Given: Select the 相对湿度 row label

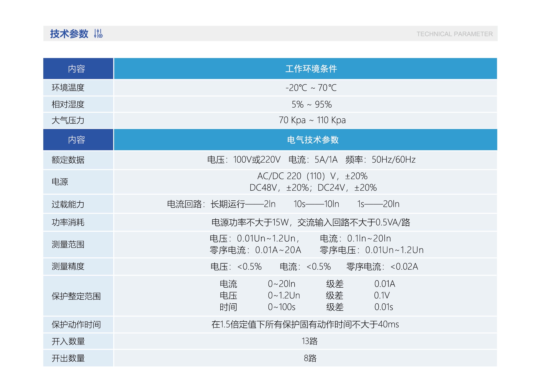Looking at the screenshot, I should 68,104.
